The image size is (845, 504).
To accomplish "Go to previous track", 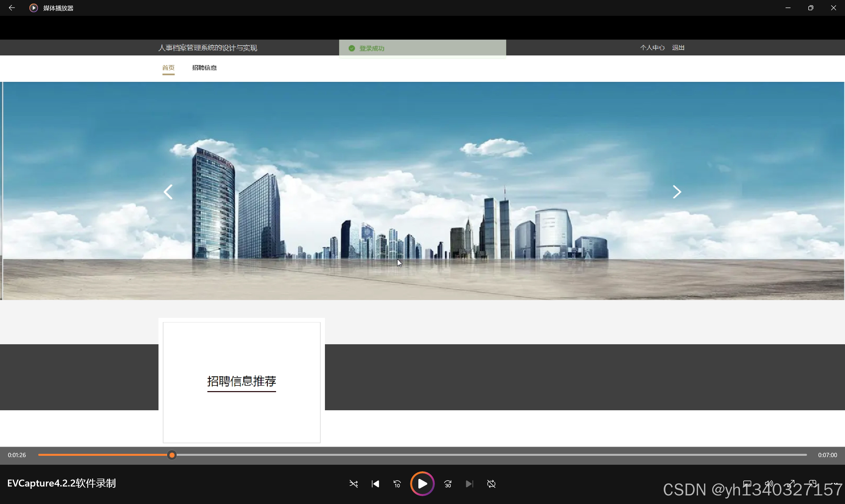I will coord(375,484).
